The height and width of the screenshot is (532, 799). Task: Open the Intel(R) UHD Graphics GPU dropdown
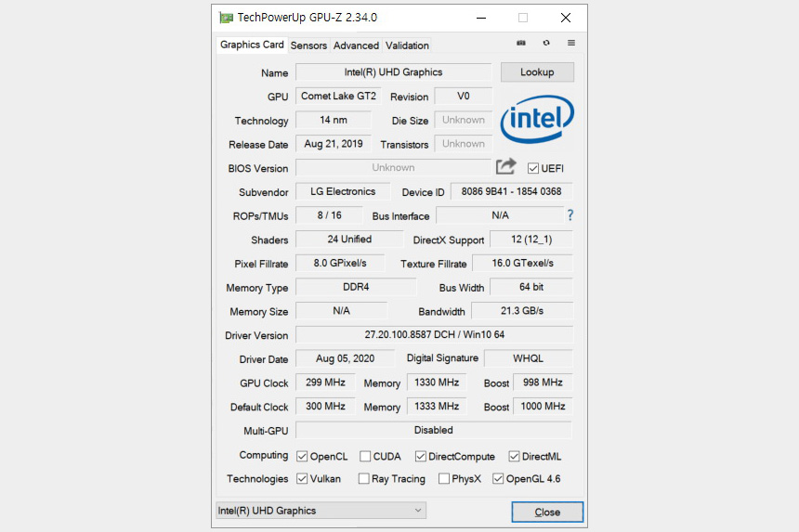(x=321, y=511)
